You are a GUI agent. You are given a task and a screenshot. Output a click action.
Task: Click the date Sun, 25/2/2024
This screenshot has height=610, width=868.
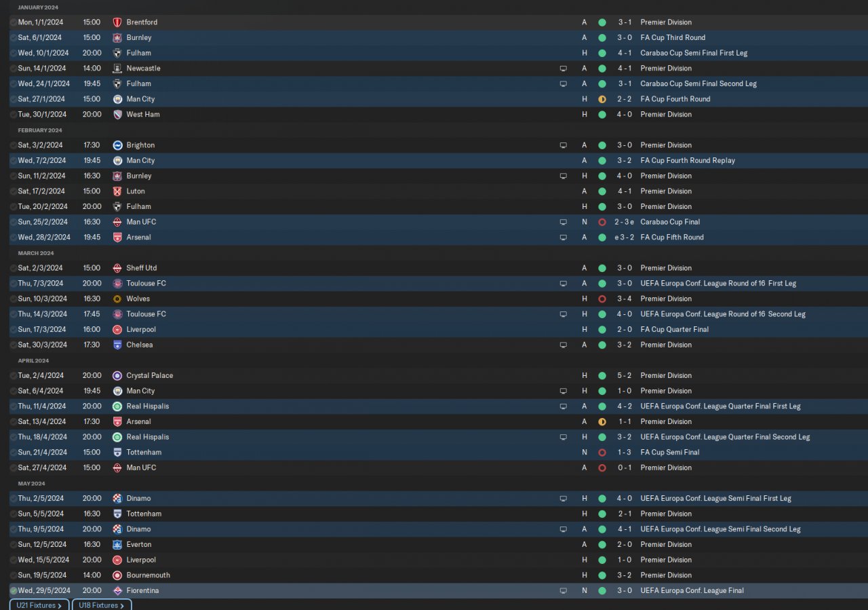point(43,222)
